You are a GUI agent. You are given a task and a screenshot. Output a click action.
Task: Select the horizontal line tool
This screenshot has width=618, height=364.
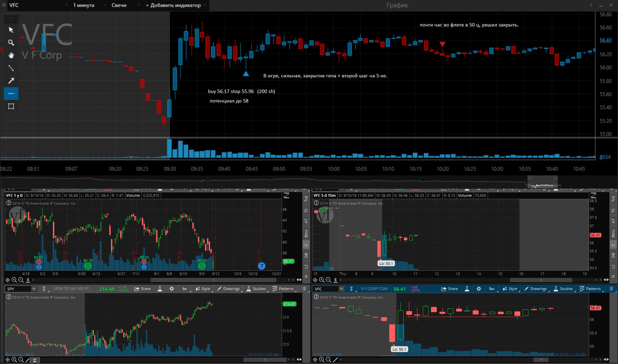[11, 93]
